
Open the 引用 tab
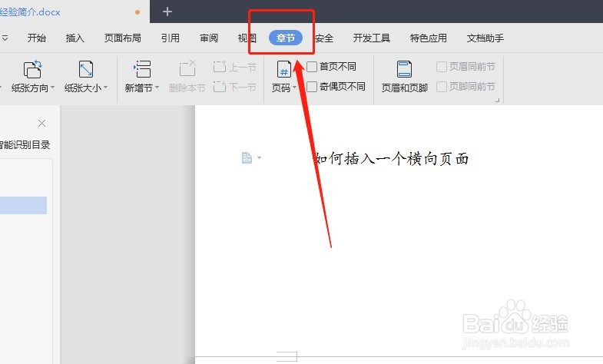[171, 38]
